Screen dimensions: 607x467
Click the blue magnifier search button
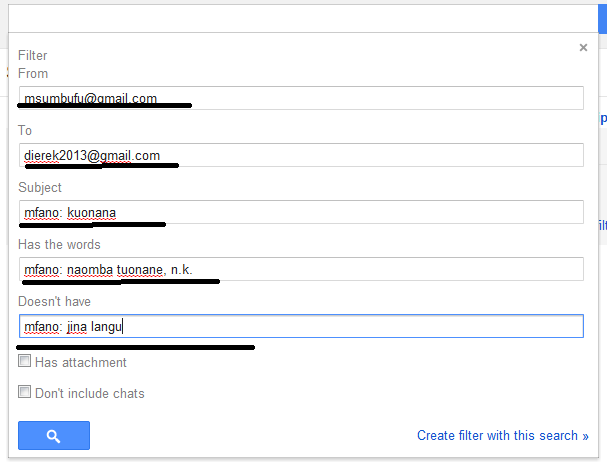(x=54, y=436)
